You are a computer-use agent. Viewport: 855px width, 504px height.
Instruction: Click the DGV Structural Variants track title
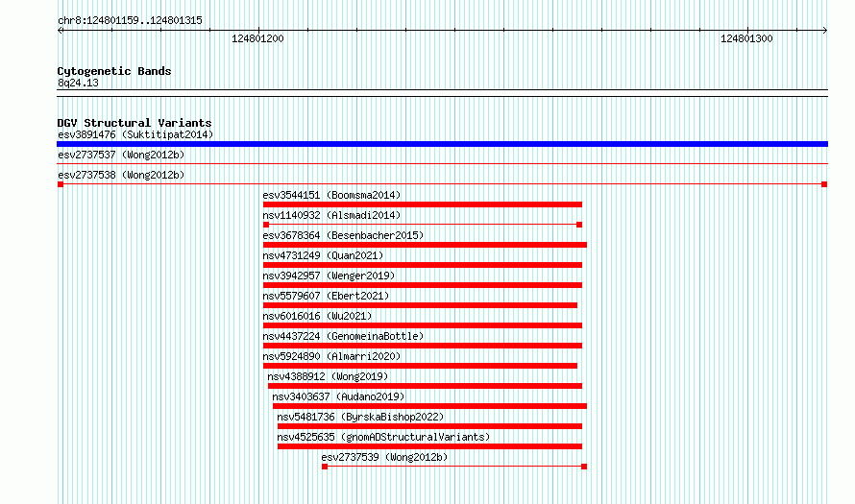point(134,123)
